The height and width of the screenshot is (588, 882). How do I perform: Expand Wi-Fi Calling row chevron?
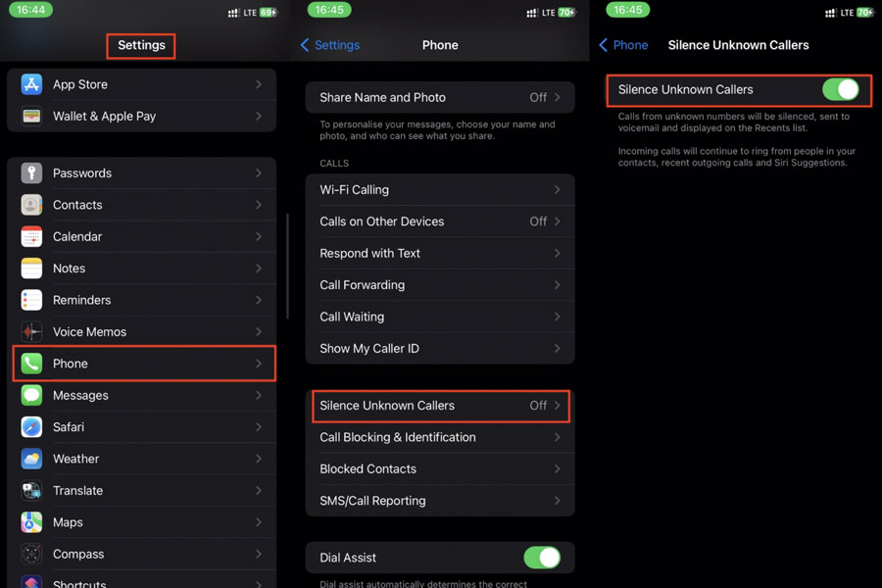pos(557,189)
